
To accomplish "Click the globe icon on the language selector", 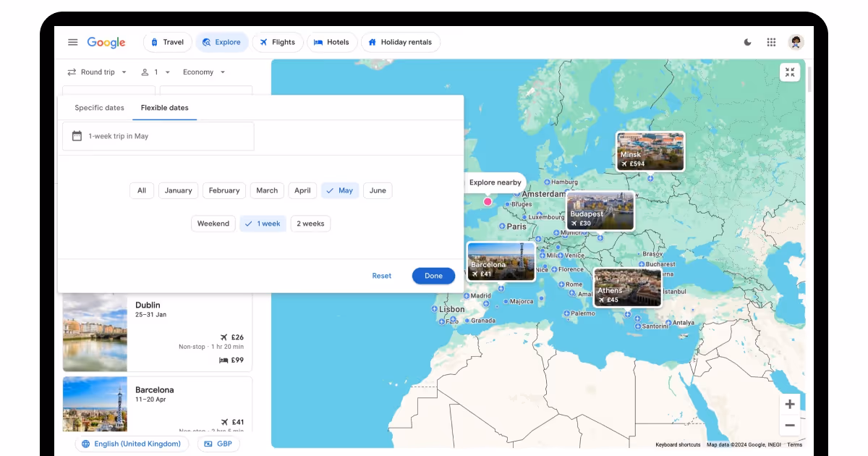I will pyautogui.click(x=86, y=444).
